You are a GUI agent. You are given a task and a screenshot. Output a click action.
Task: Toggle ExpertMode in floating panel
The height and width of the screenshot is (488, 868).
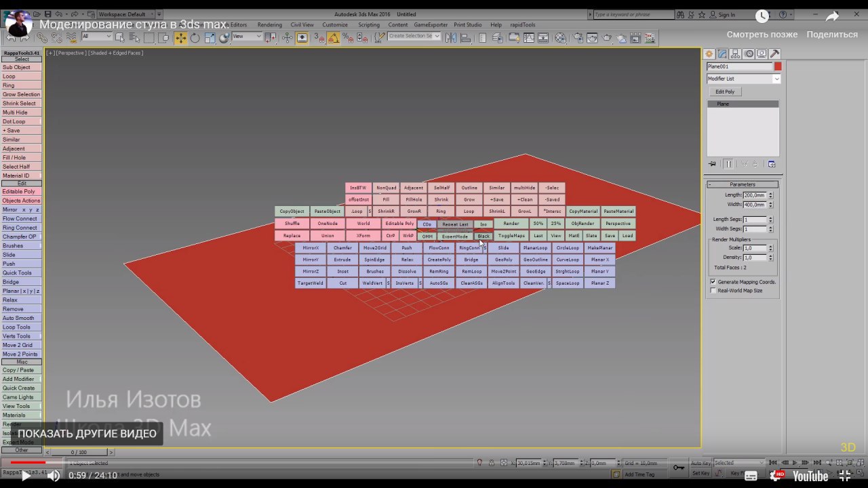454,237
